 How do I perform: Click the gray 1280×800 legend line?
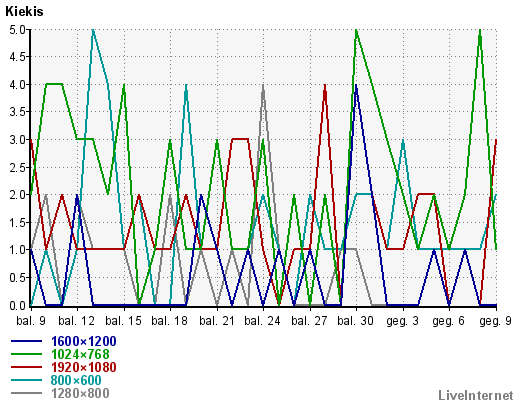point(26,393)
